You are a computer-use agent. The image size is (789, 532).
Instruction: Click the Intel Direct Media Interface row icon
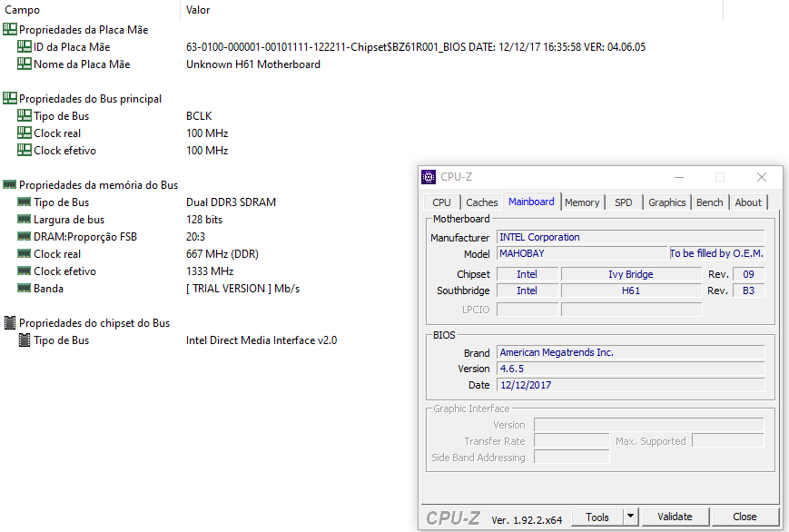pos(25,340)
